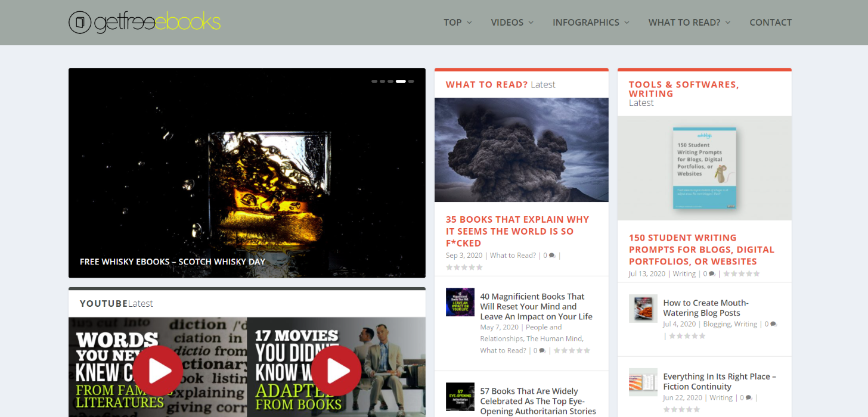
Task: Go to the CONTACT page
Action: 770,23
